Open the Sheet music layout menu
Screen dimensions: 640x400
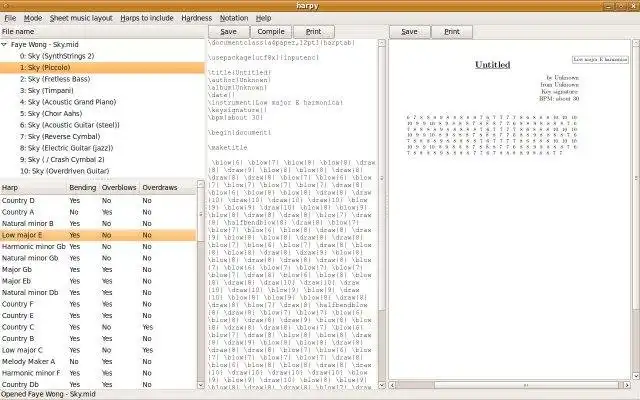(81, 18)
